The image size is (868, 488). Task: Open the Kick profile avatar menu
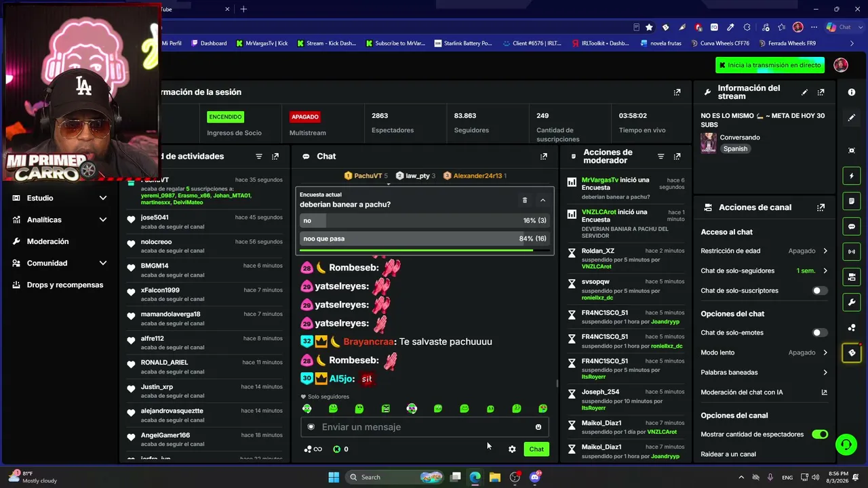coord(841,65)
